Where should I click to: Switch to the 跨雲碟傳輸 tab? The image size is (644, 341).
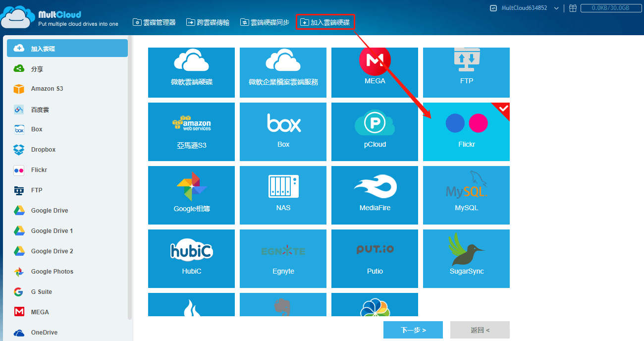tap(208, 22)
